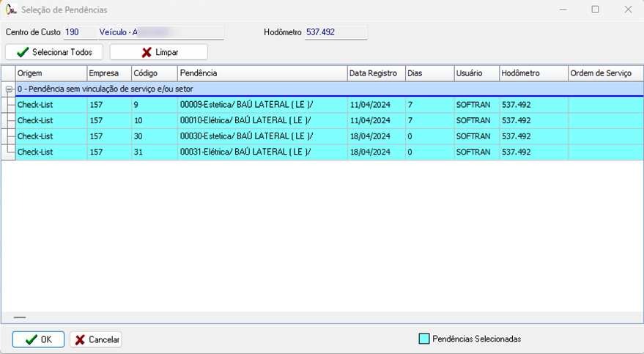This screenshot has height=354, width=644.
Task: Select the pendência '00031-Elétrica/ BAÚ LATERAL ( LE )/'
Action: coord(262,152)
